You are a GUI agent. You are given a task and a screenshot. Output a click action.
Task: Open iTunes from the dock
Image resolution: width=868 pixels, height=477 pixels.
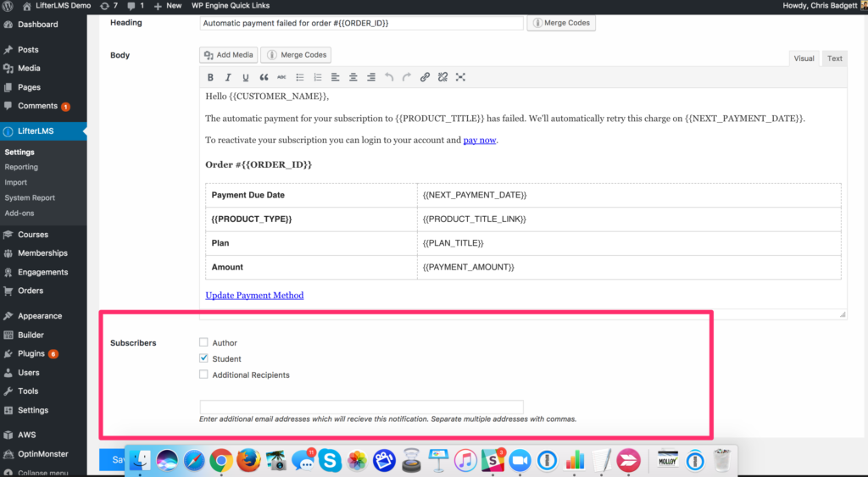pyautogui.click(x=465, y=460)
